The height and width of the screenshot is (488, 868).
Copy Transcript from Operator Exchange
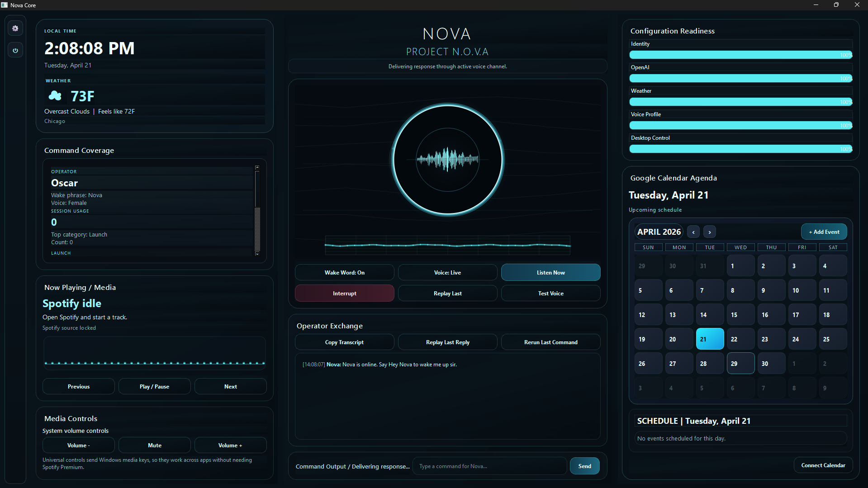pos(344,342)
